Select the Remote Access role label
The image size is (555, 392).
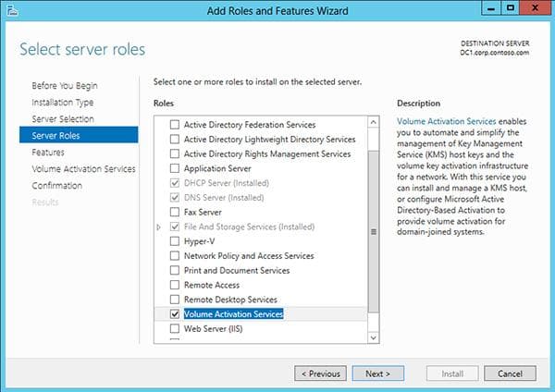click(x=212, y=285)
